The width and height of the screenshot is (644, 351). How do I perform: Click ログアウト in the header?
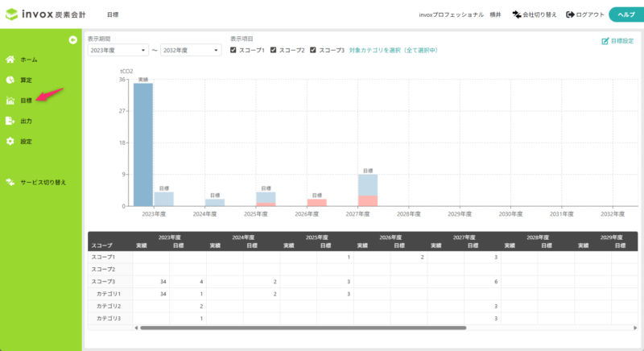click(585, 14)
